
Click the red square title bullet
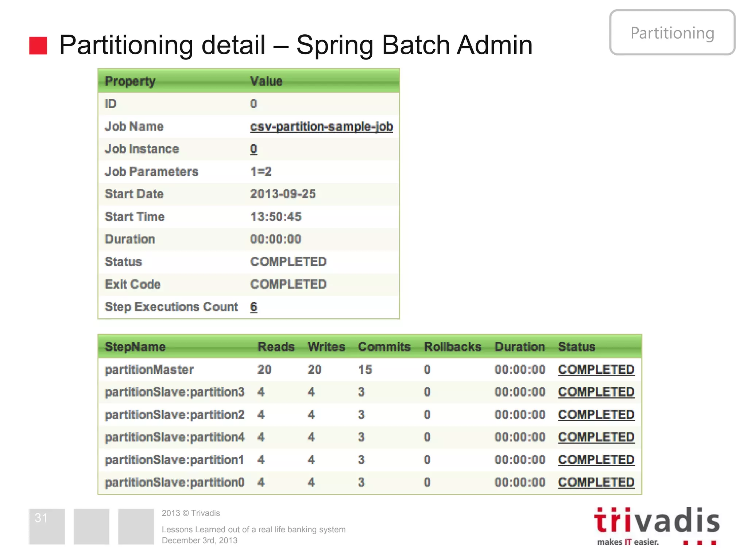pos(38,46)
